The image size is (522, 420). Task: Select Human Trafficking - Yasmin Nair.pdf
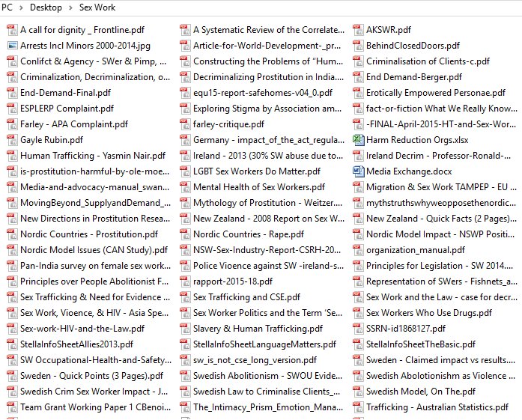[x=93, y=156]
